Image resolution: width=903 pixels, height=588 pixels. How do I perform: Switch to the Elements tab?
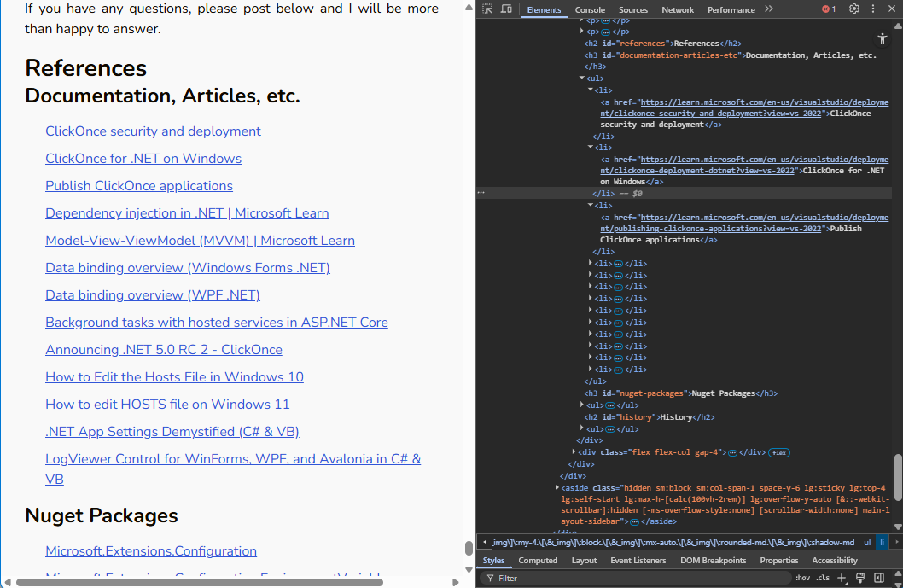(544, 9)
